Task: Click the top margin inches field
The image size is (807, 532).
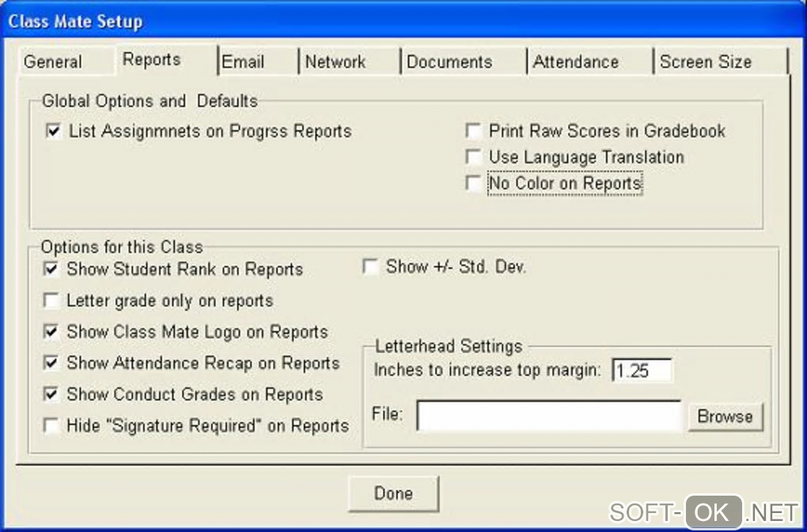Action: tap(642, 370)
